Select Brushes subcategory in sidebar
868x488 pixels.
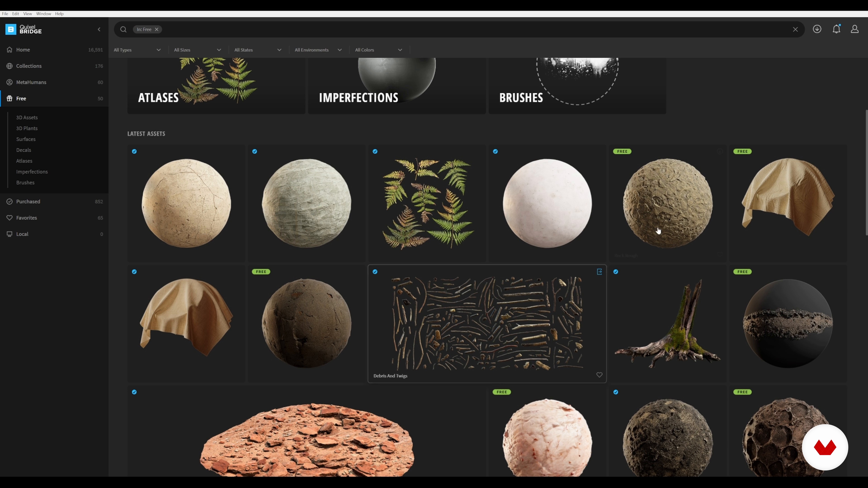pos(25,183)
